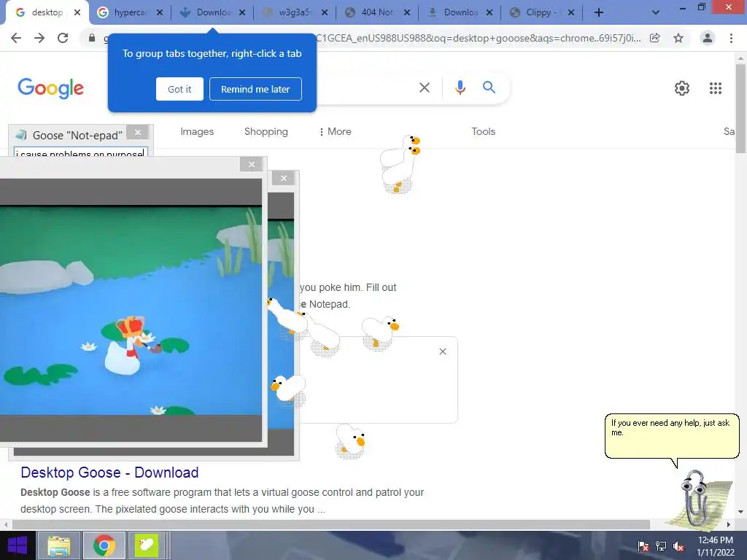The width and height of the screenshot is (747, 560).
Task: Bookmark this page with the star icon
Action: point(678,38)
